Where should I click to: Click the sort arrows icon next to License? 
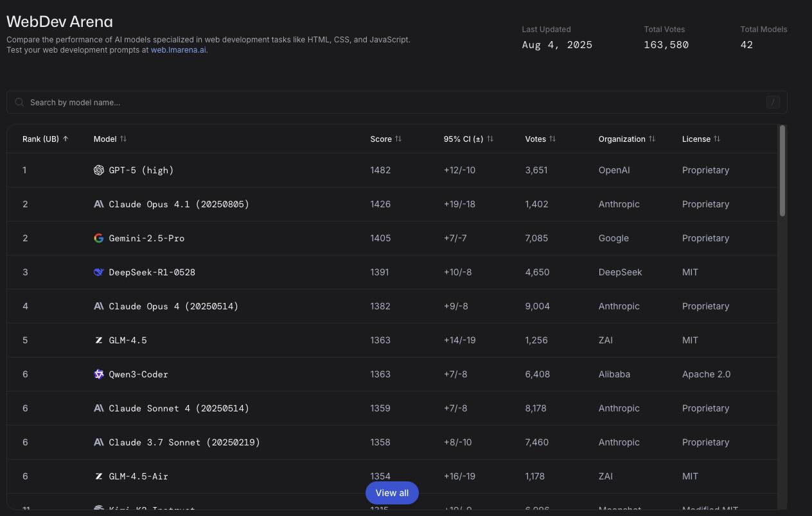click(x=717, y=139)
